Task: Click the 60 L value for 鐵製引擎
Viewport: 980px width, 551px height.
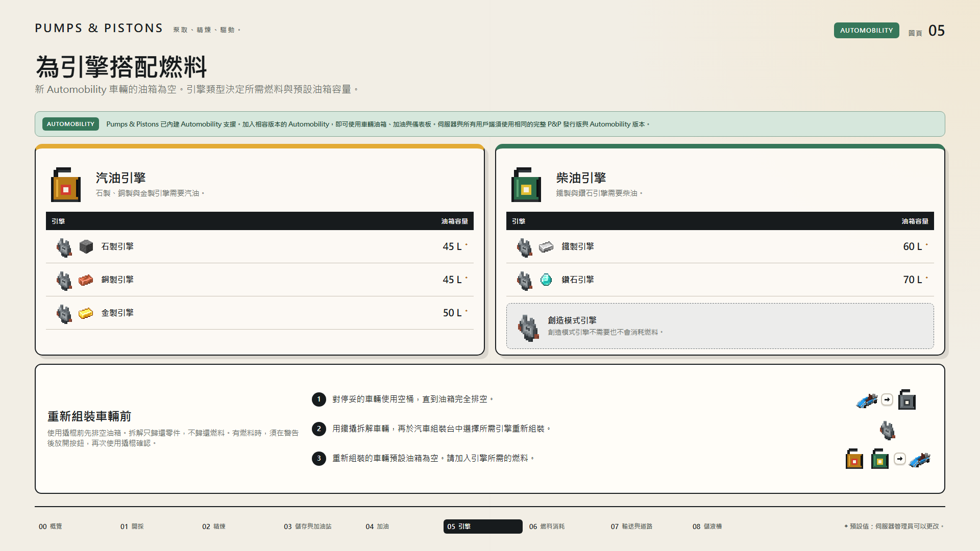Action: (x=913, y=246)
